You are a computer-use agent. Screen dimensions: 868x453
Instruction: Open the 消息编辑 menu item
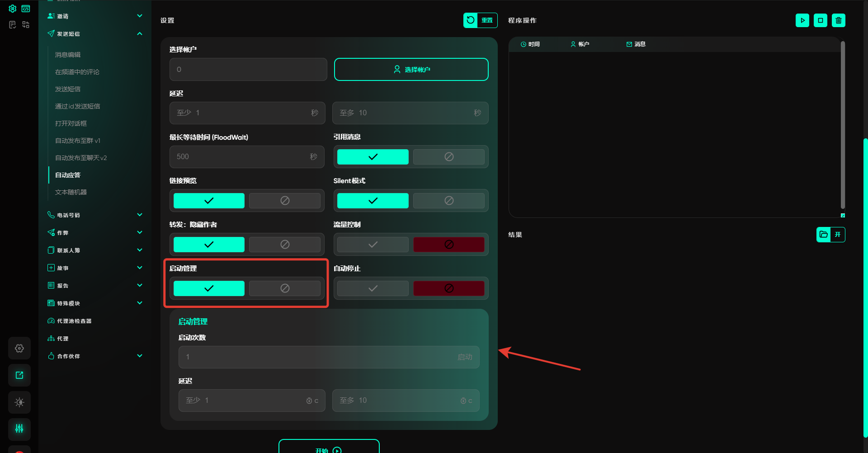pyautogui.click(x=68, y=55)
